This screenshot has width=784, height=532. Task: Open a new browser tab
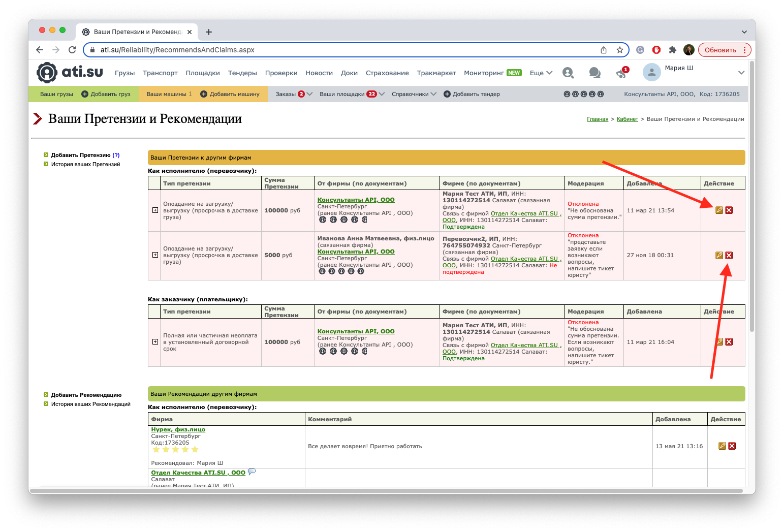(x=209, y=32)
